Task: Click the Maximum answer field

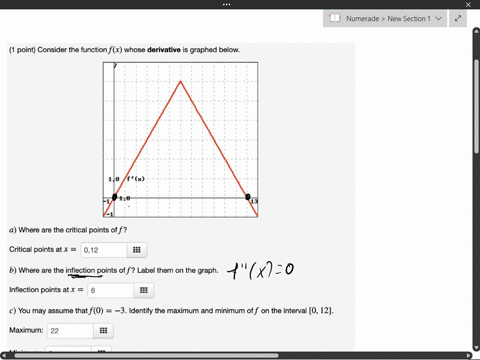Action: [70, 331]
